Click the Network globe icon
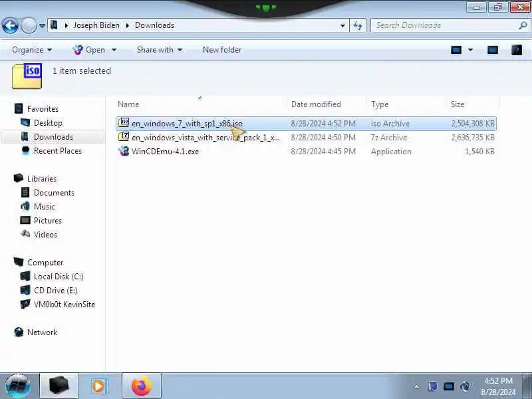 click(x=19, y=332)
